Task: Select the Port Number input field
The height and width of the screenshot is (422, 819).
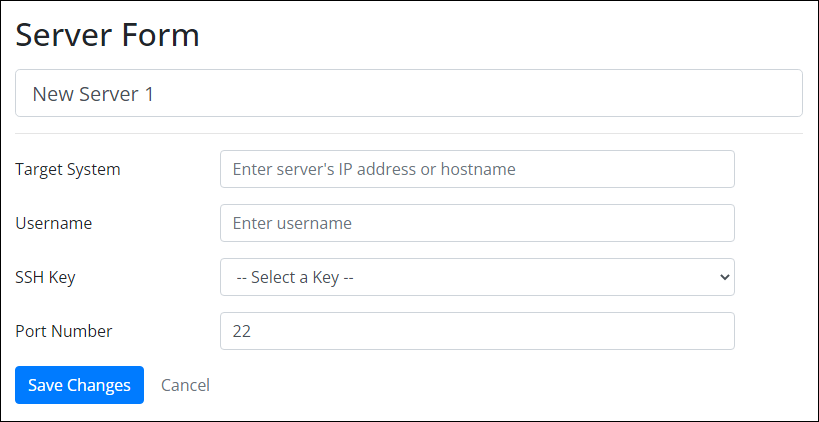Action: 477,331
